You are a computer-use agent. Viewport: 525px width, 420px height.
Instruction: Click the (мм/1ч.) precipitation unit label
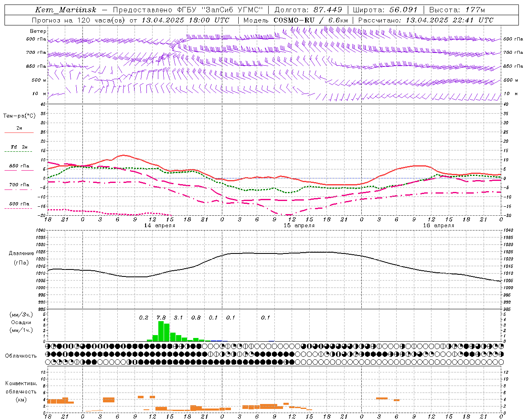tap(21, 330)
